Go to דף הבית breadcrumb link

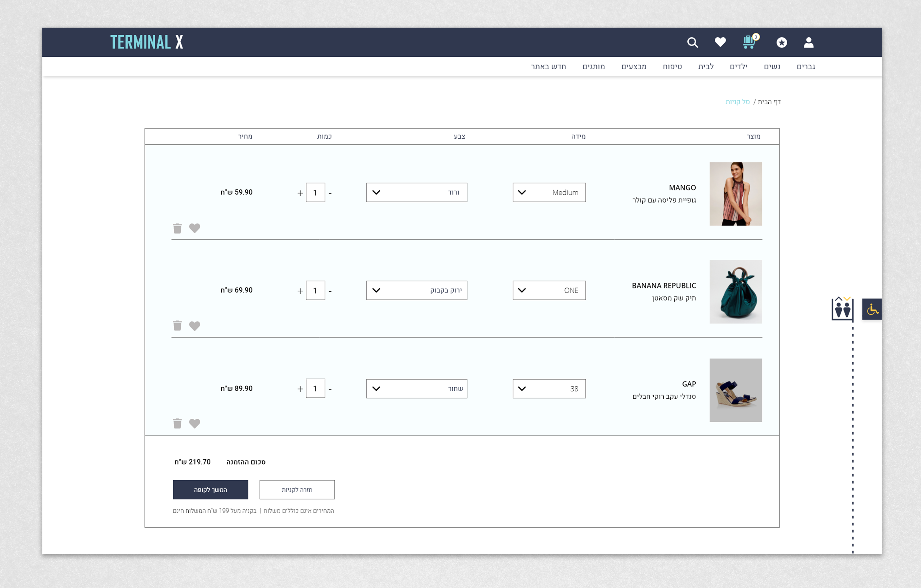(769, 102)
